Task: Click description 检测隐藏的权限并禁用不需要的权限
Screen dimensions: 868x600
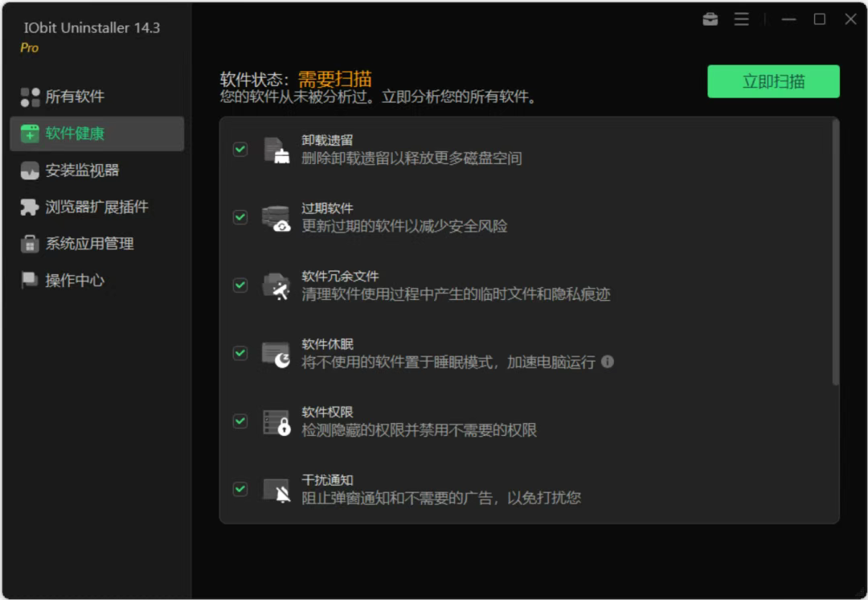Action: click(x=419, y=430)
